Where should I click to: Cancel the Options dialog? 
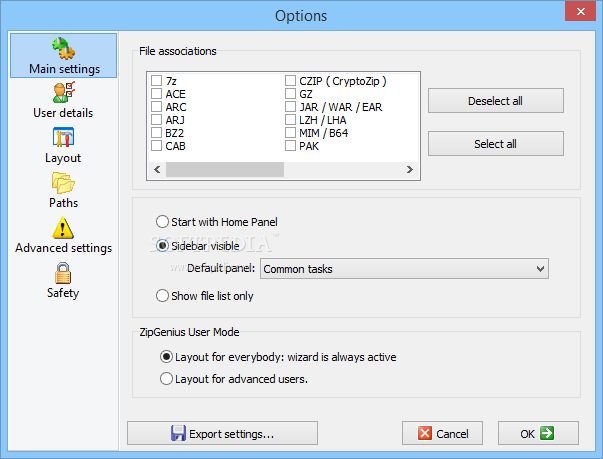pos(442,433)
